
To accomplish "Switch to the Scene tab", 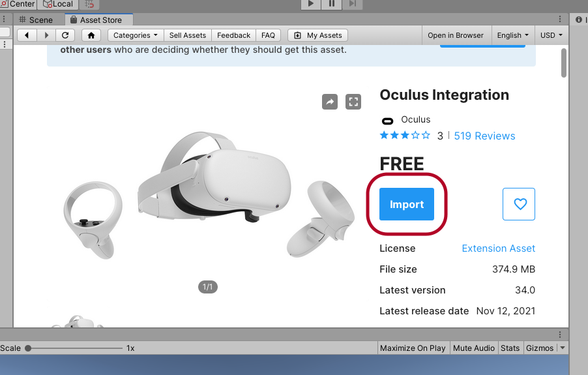I will click(x=37, y=20).
